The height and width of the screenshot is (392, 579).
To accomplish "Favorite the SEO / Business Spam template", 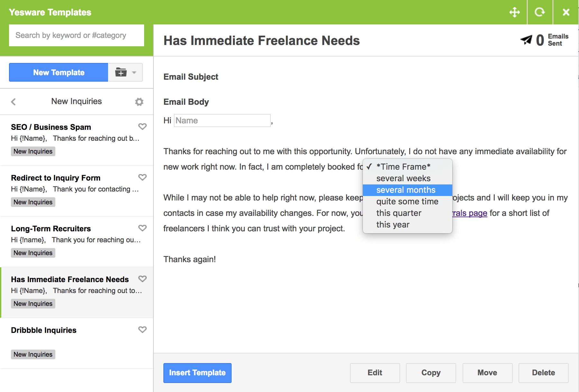I will coord(142,127).
